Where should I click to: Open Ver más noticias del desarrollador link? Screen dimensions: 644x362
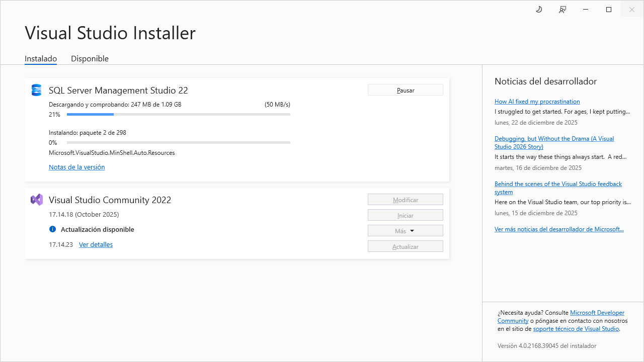(559, 229)
